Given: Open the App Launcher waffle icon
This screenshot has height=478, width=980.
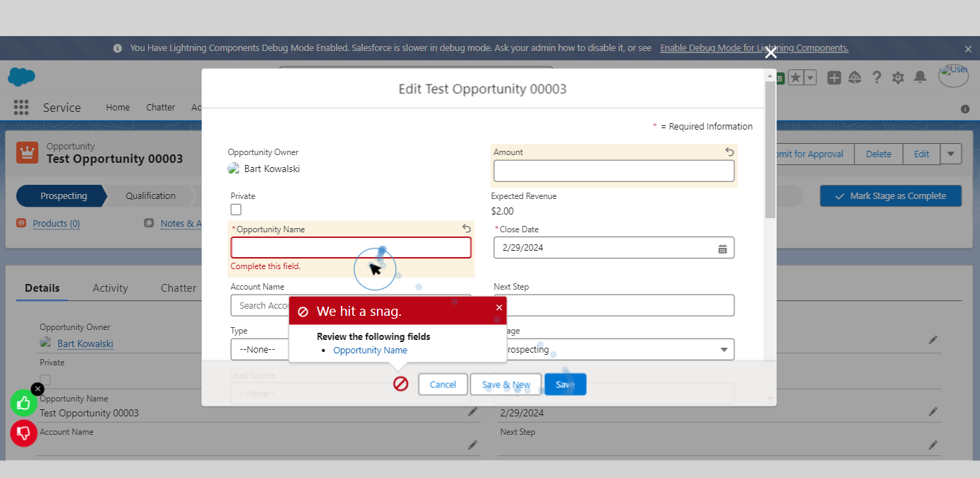Looking at the screenshot, I should click(21, 107).
